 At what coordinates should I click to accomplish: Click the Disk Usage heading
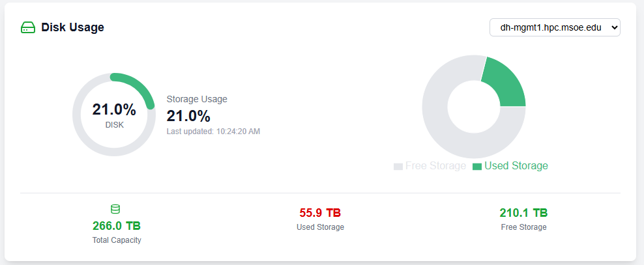pyautogui.click(x=72, y=27)
